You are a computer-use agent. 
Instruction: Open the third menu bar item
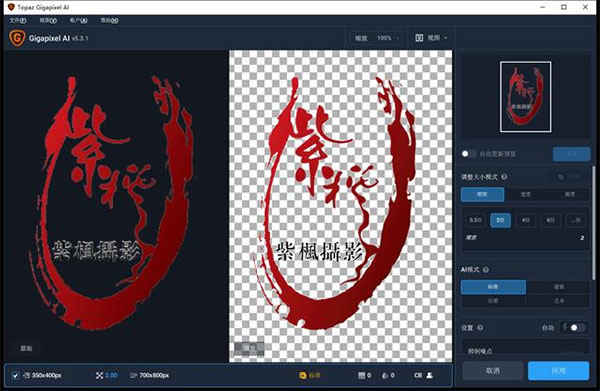[79, 20]
